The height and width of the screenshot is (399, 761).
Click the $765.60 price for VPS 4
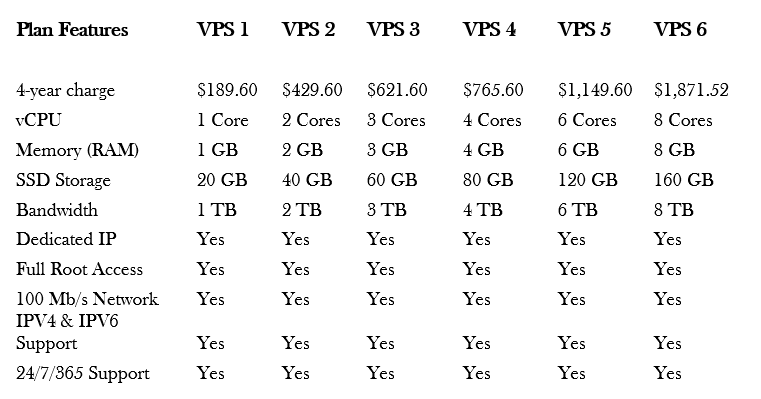(493, 90)
